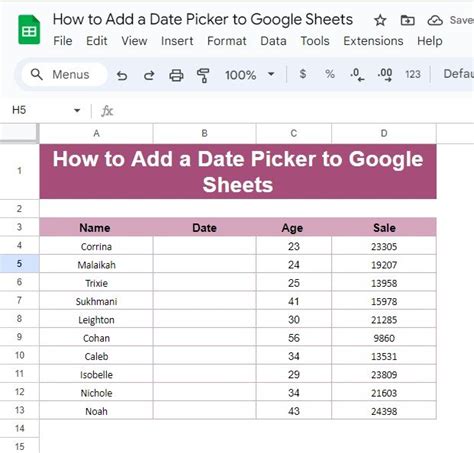Click the document title text
This screenshot has height=453, width=474.
(203, 19)
